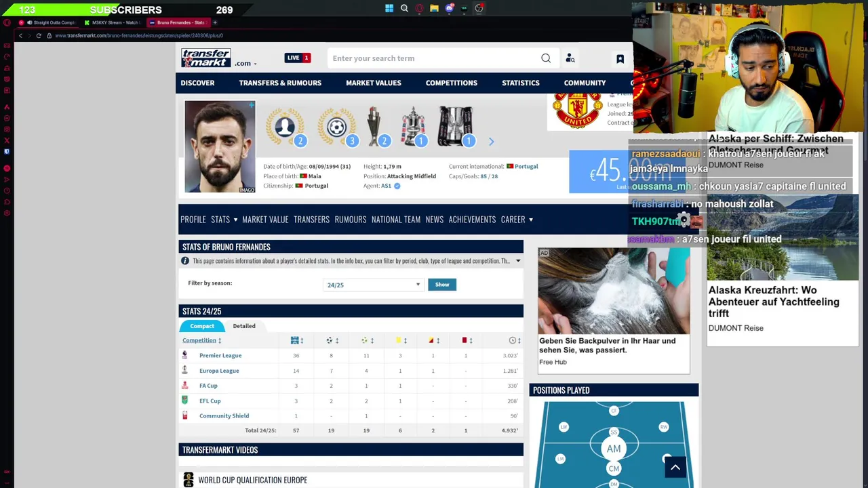This screenshot has height=488, width=868.
Task: Sort by assists column icon
Action: click(364, 340)
